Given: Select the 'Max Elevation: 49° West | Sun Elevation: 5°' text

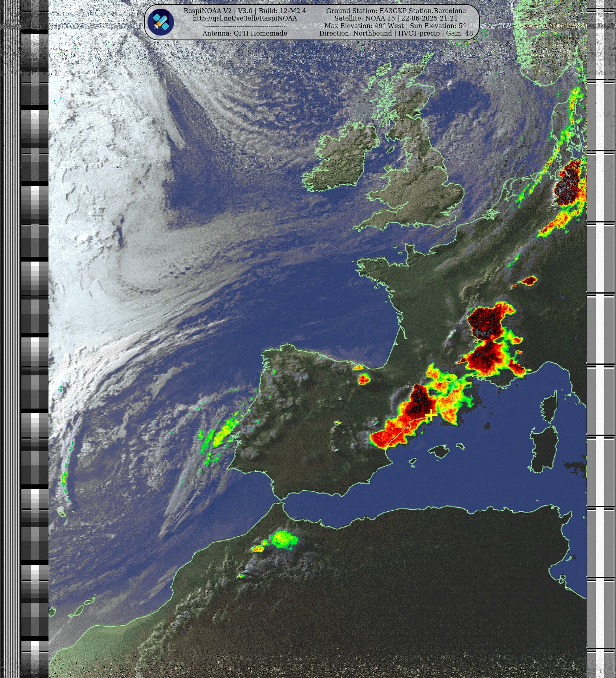Looking at the screenshot, I should 395,26.
